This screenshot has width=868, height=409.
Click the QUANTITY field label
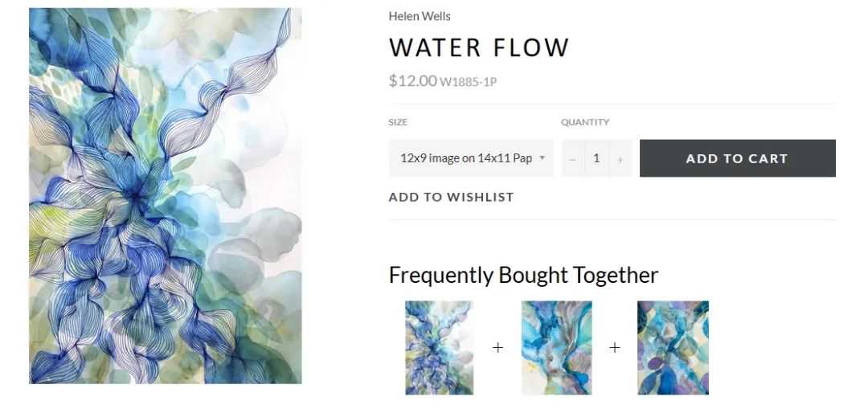(585, 122)
